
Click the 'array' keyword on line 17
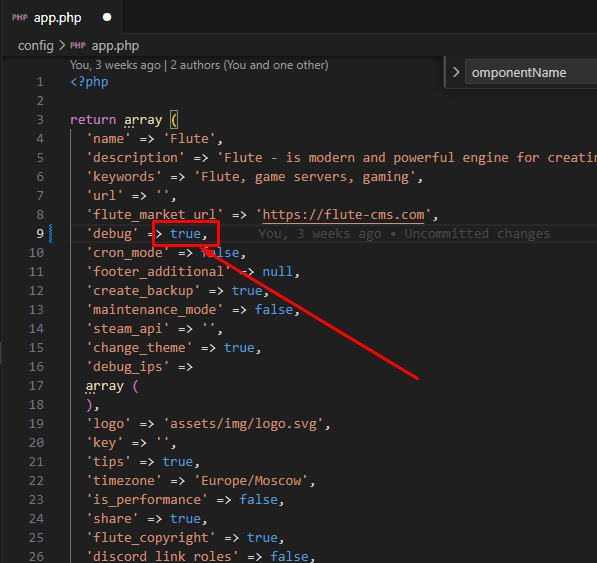click(x=105, y=386)
